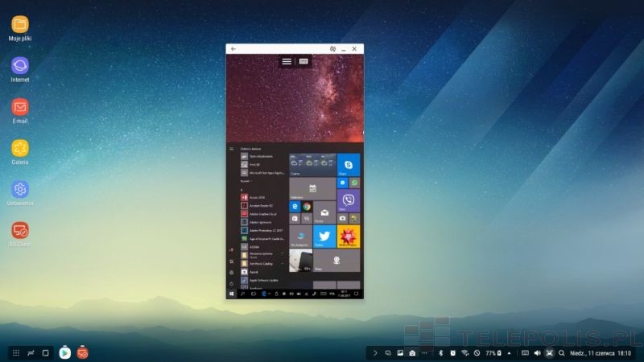This screenshot has height=362, width=644.
Task: Open the RD Client desktop icon
Action: [x=19, y=234]
